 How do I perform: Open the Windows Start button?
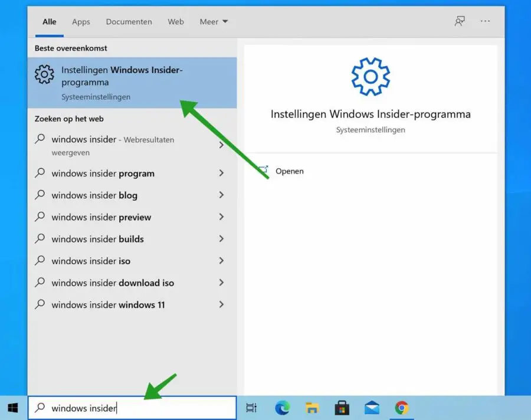tap(13, 408)
